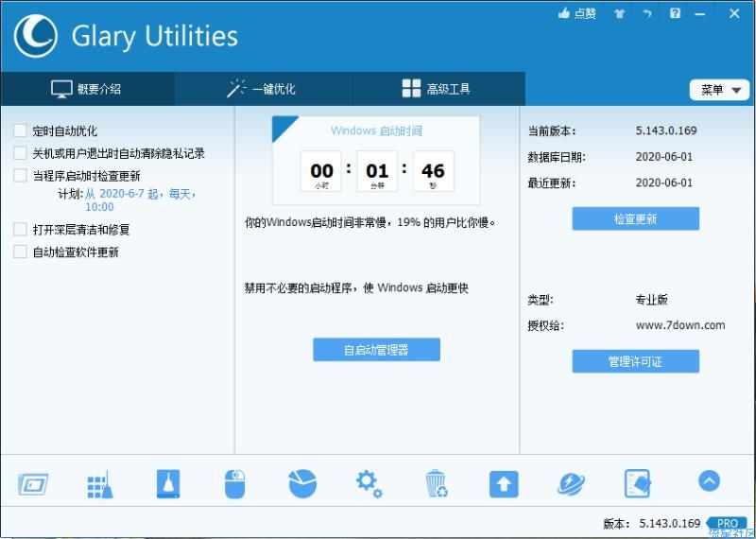This screenshot has width=756, height=539.
Task: Click the mouse-shaped icon in bottom toolbar
Action: (234, 483)
